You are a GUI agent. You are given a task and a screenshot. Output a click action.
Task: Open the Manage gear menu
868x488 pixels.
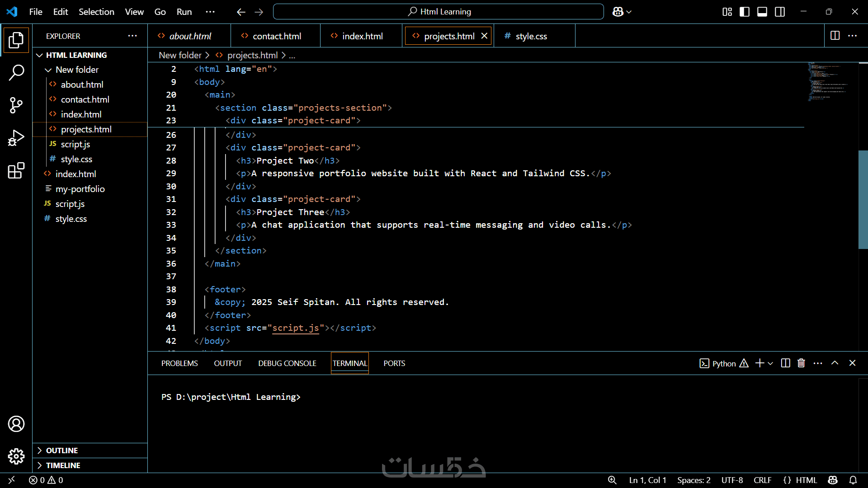click(x=16, y=456)
